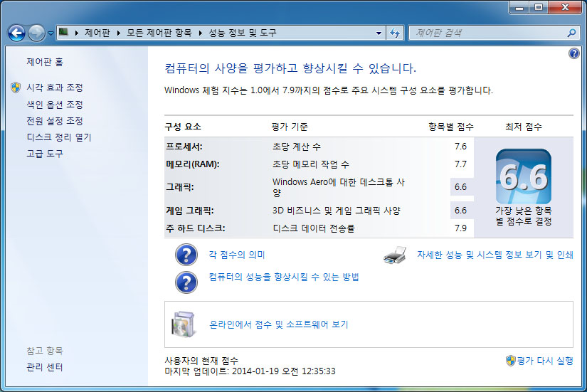Click the magnifier search icon
Image resolution: width=587 pixels, height=392 pixels.
click(571, 33)
